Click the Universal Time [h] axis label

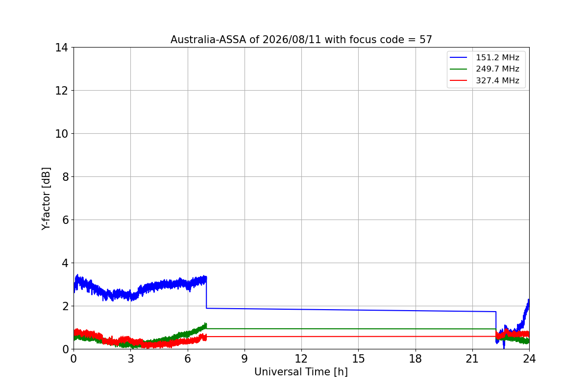301,372
